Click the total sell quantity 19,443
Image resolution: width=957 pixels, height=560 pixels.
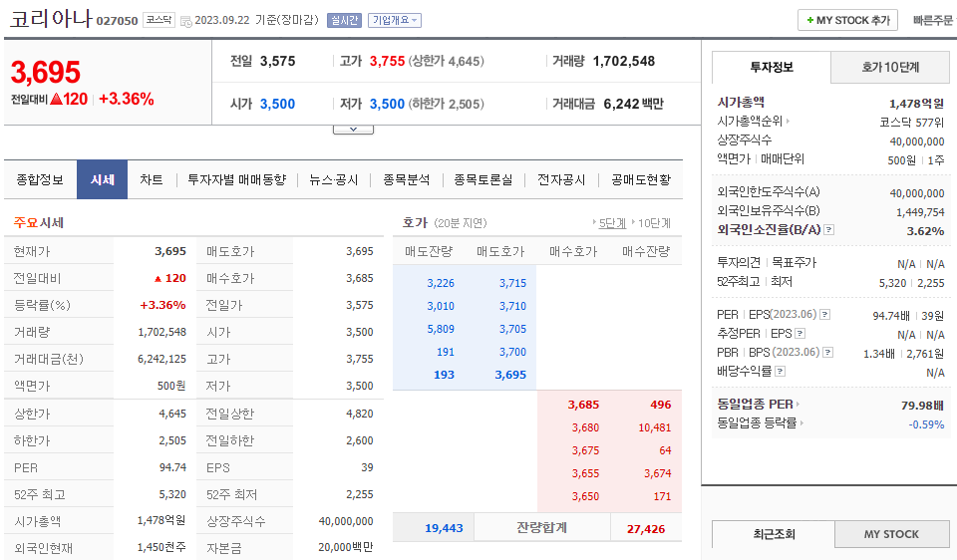tap(444, 528)
